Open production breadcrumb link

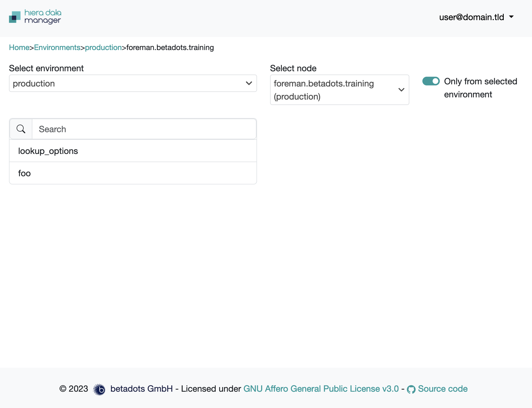[103, 47]
